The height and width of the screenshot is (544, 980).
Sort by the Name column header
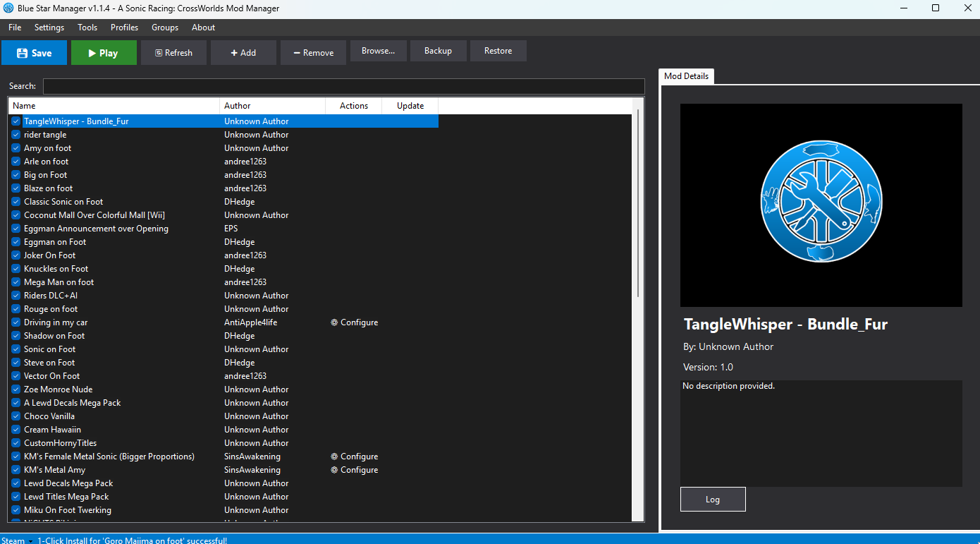click(x=114, y=106)
